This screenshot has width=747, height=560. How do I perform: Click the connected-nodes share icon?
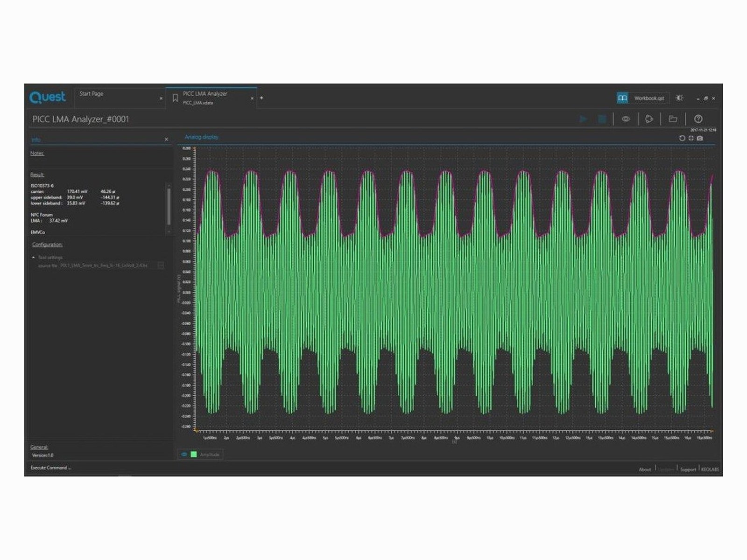pyautogui.click(x=649, y=119)
